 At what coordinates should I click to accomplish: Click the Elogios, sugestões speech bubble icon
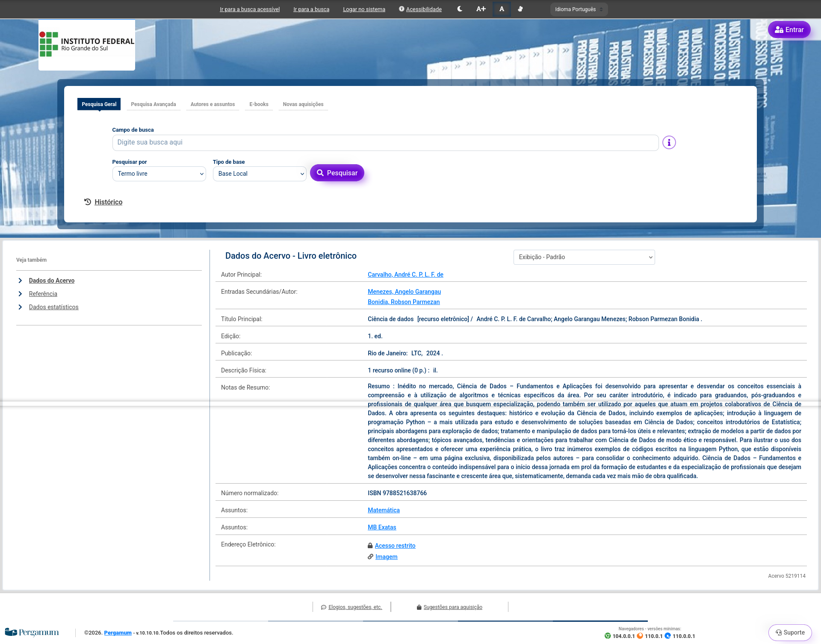pos(324,607)
